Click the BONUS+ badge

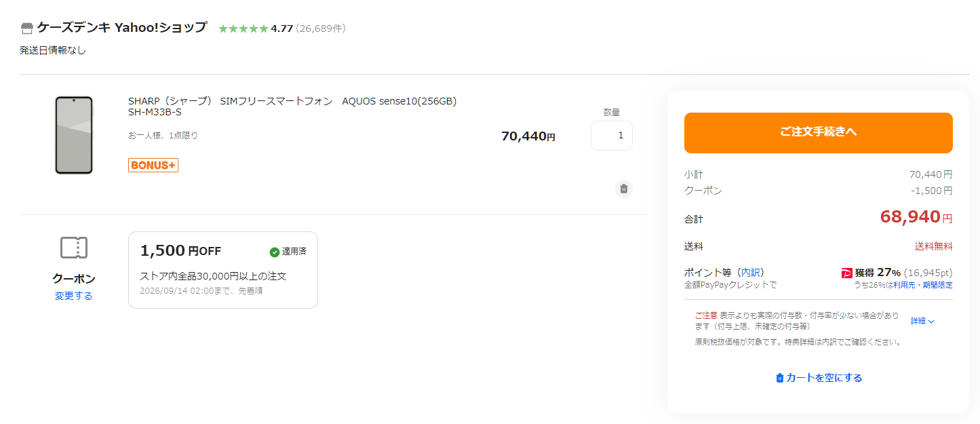point(153,165)
